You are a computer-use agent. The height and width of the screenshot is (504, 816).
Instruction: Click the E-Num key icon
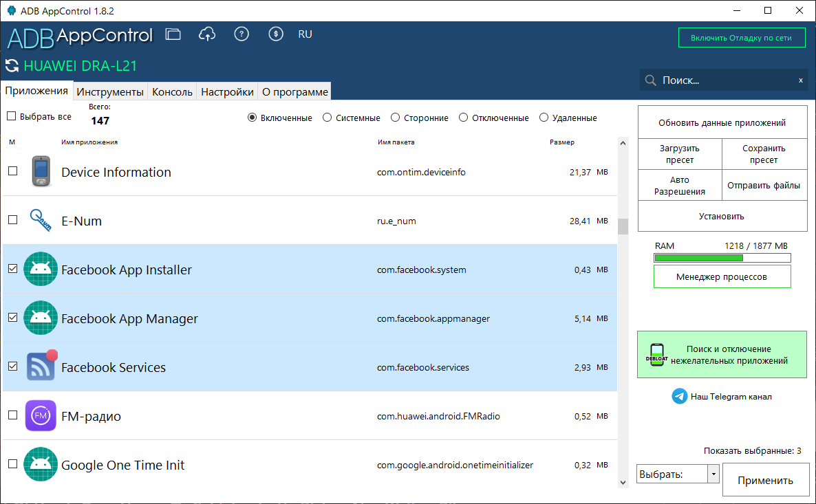point(41,220)
